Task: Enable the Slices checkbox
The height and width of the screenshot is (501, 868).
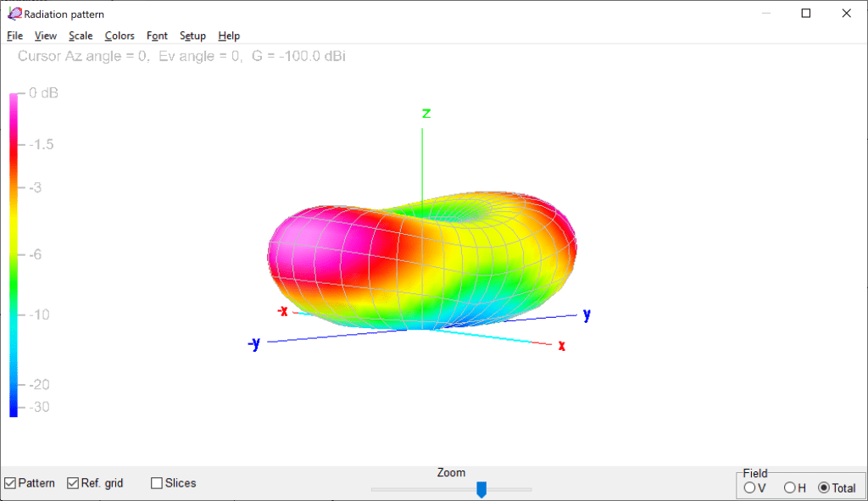Action: click(x=157, y=483)
